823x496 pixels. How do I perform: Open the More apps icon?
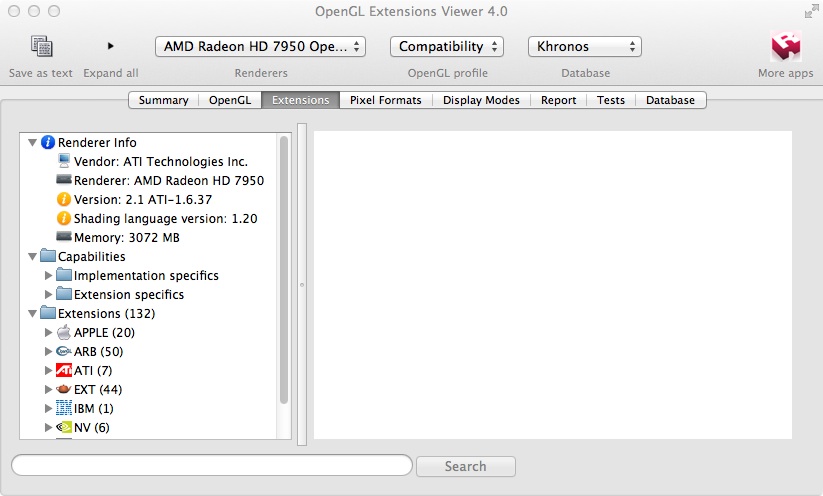[786, 46]
